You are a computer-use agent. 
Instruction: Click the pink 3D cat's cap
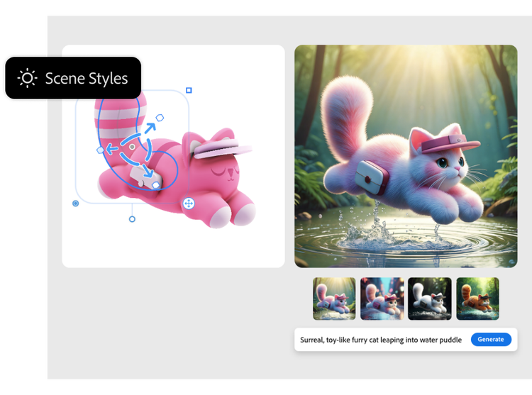click(x=222, y=148)
